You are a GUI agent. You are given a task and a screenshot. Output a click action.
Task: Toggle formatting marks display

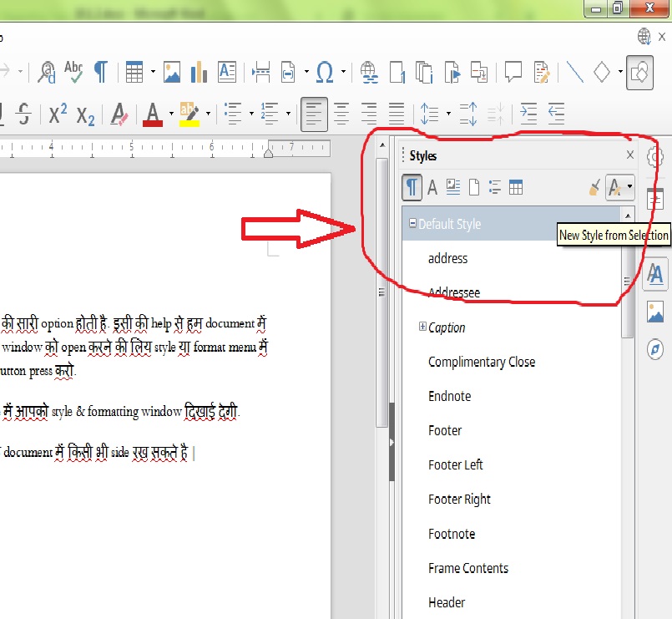(100, 72)
